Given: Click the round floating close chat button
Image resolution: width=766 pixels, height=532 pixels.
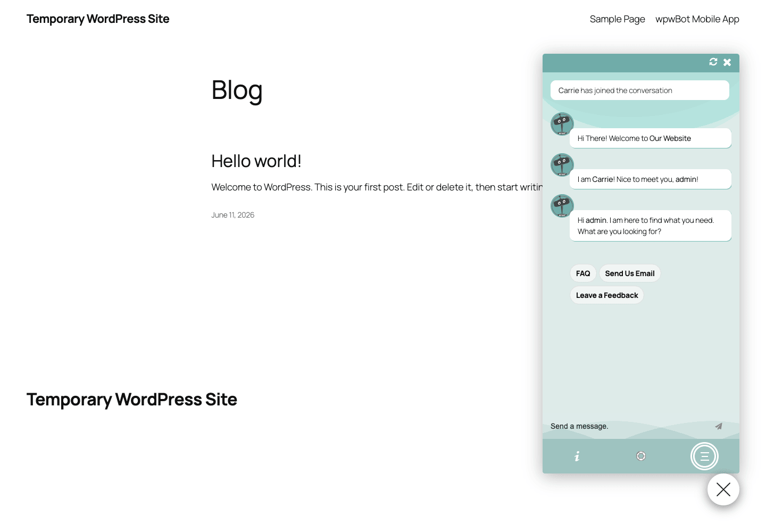Looking at the screenshot, I should point(723,489).
